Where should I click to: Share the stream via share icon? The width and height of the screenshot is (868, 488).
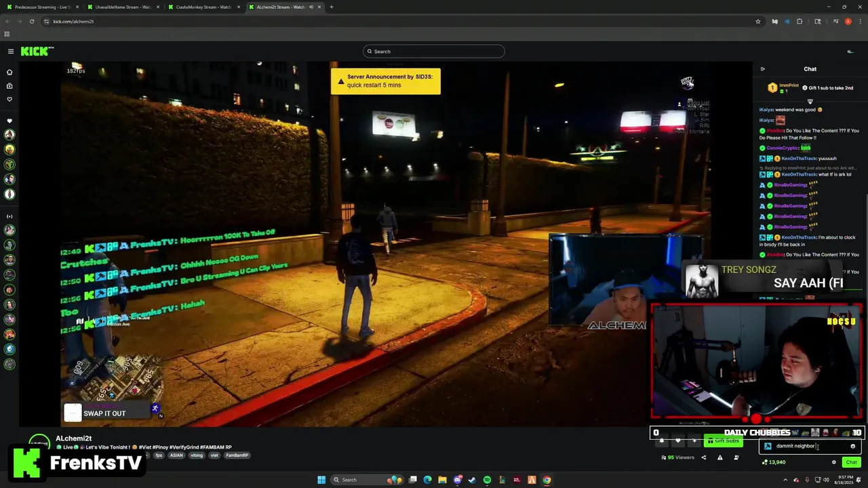703,457
